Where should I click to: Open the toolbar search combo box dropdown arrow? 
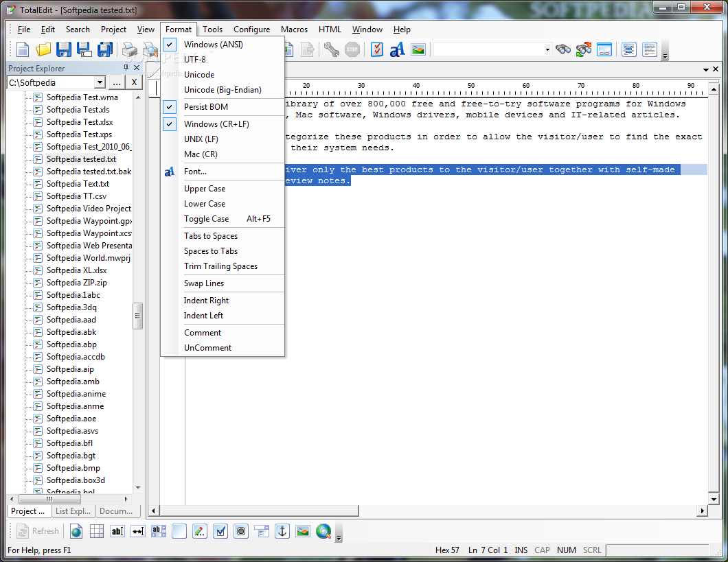(547, 49)
